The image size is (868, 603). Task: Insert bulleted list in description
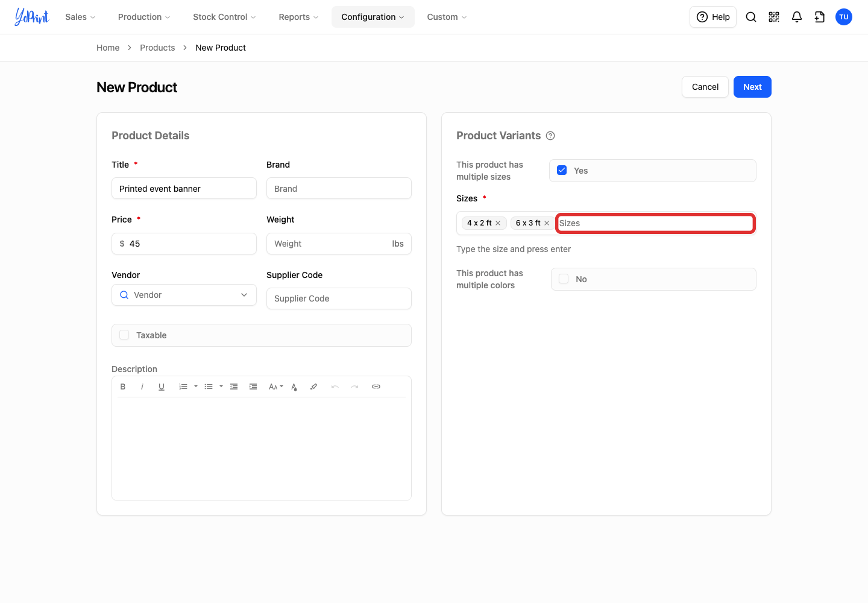coord(209,387)
